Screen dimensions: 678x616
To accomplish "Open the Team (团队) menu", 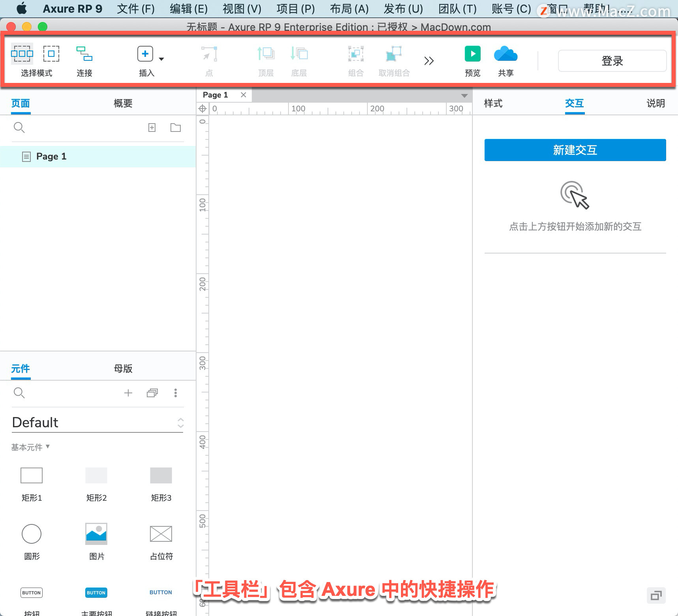I will [x=457, y=9].
